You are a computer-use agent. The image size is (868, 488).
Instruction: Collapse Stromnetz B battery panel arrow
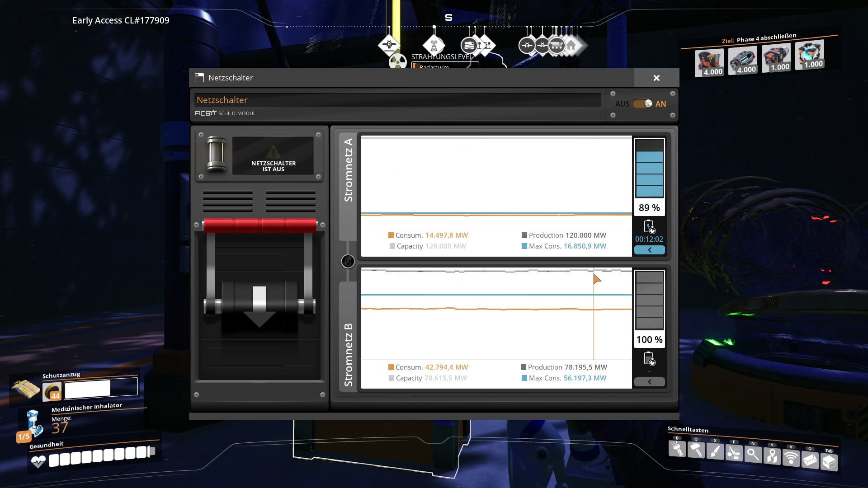pos(650,382)
